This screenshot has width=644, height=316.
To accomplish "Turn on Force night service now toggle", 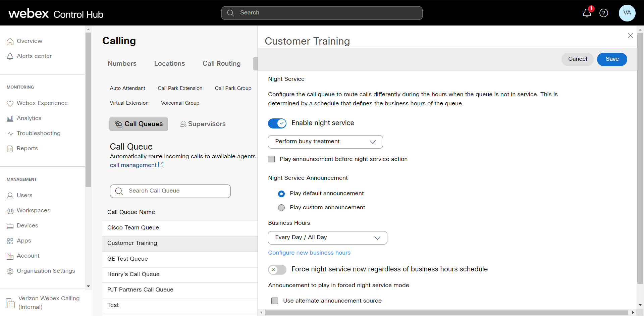I will click(277, 269).
